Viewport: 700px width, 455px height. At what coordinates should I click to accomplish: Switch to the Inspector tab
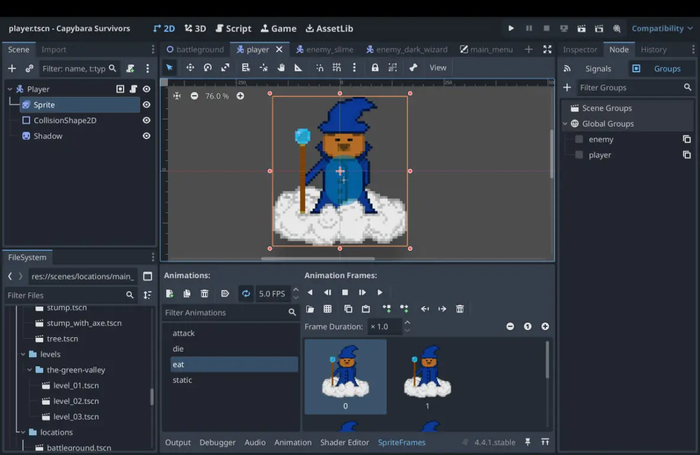click(x=579, y=50)
